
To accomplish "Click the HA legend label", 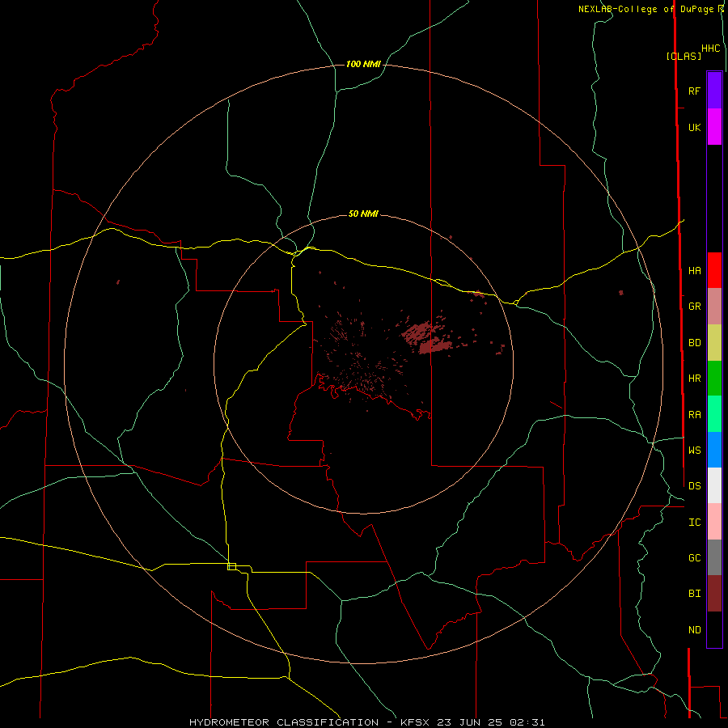I will coord(694,271).
